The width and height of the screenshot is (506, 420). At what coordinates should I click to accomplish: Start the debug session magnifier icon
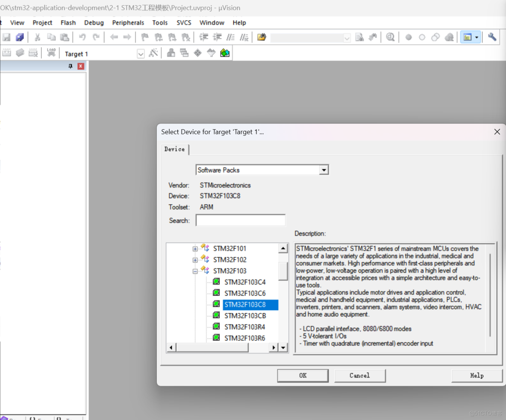[x=390, y=38]
